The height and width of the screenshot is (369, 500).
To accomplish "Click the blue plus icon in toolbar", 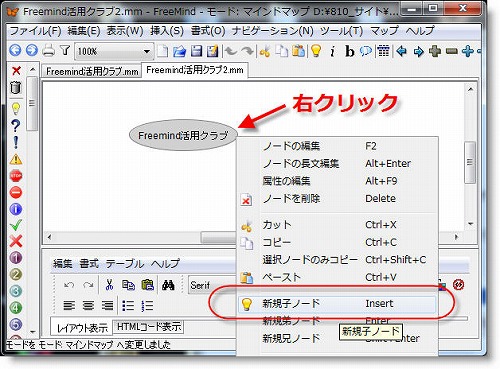I will pos(468,51).
